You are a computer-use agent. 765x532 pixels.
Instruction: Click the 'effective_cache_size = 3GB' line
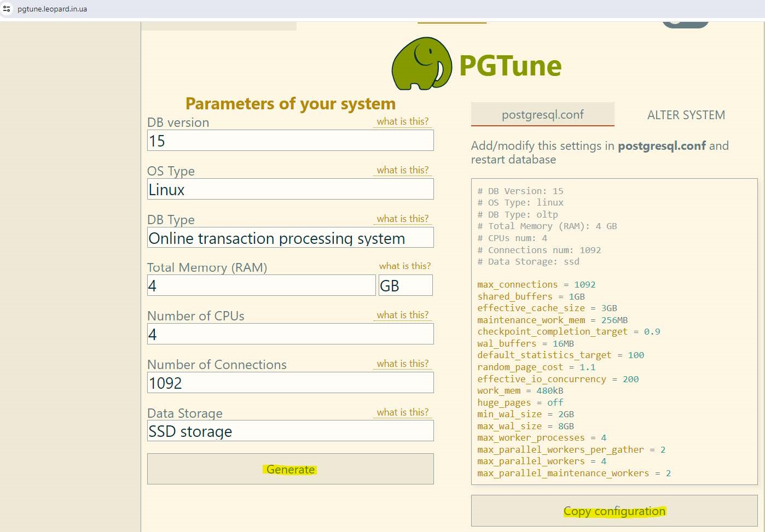tap(547, 308)
